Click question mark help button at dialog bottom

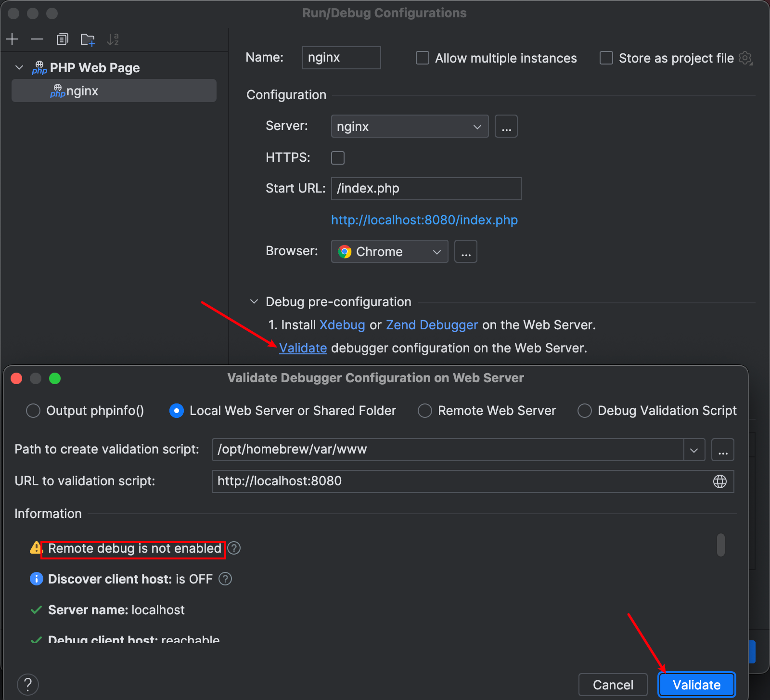tap(28, 685)
